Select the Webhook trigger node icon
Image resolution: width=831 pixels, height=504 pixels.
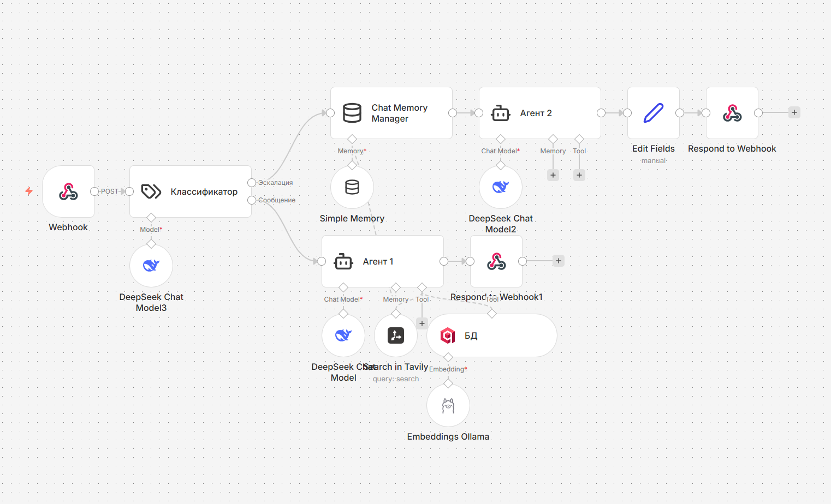[x=68, y=191]
